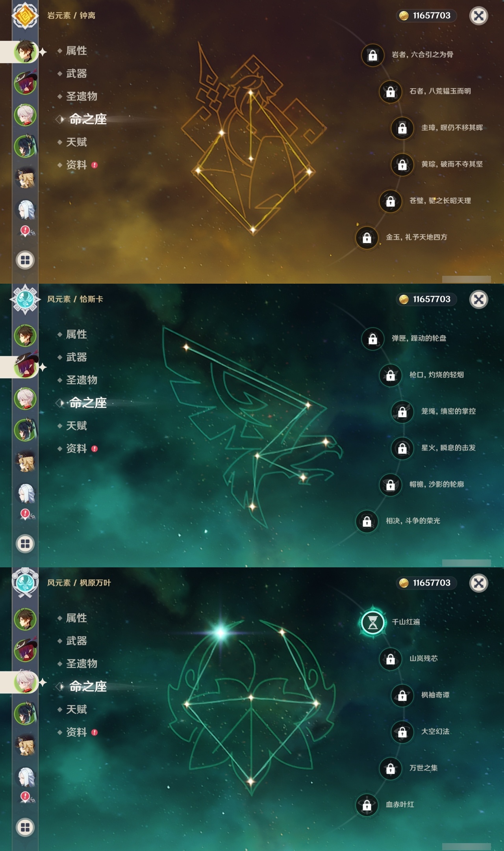Viewport: 504px width, 851px height.
Task: Click the glowing star on 枫原万叶's constellation chart
Action: [220, 632]
